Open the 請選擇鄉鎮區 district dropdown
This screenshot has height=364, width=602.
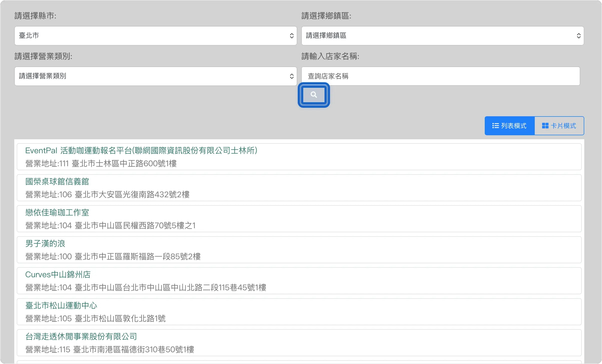pos(442,36)
